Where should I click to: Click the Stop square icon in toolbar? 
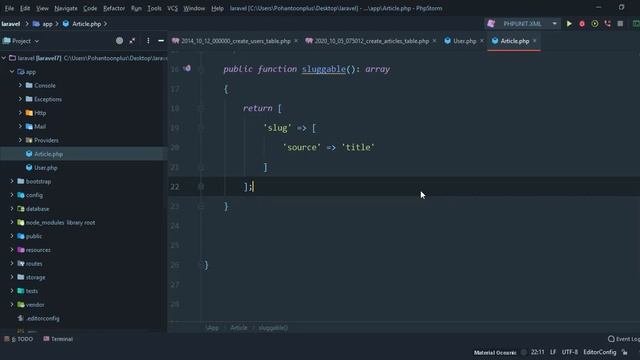620,24
